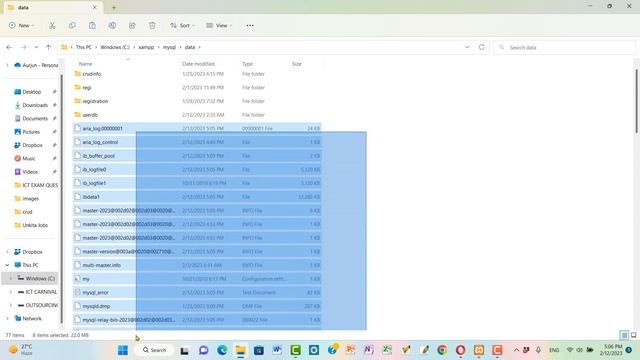
Task: Open Word from the taskbar
Action: pyautogui.click(x=277, y=350)
